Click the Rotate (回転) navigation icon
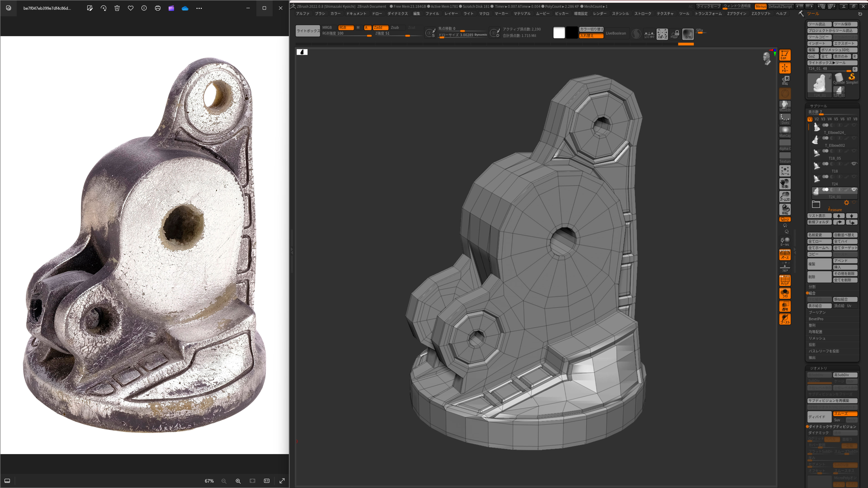Viewport: 868px width, 488px height. (x=785, y=209)
